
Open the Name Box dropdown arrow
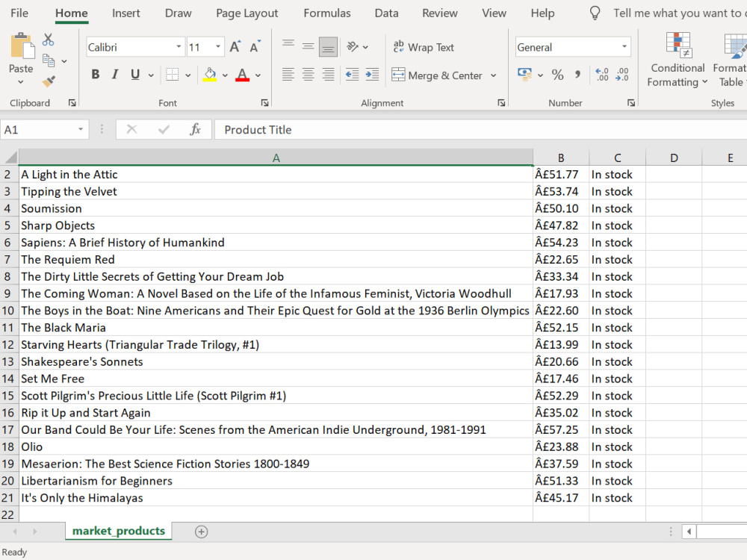[81, 129]
